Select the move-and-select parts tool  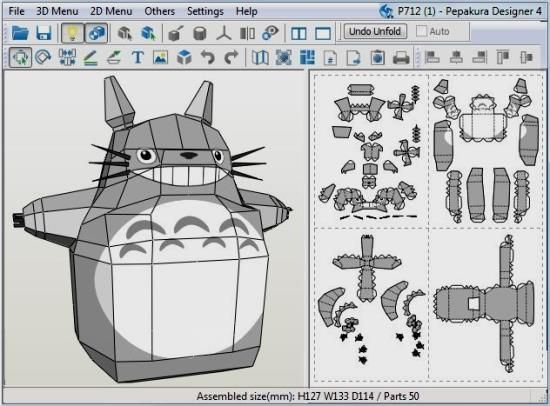tap(20, 57)
